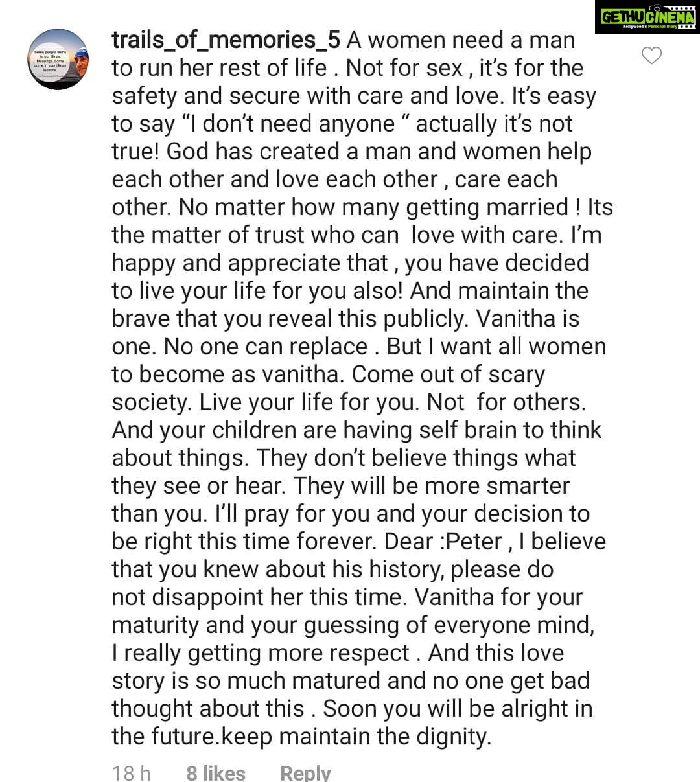View the 8 likes list
The width and height of the screenshot is (700, 782).
[x=216, y=772]
